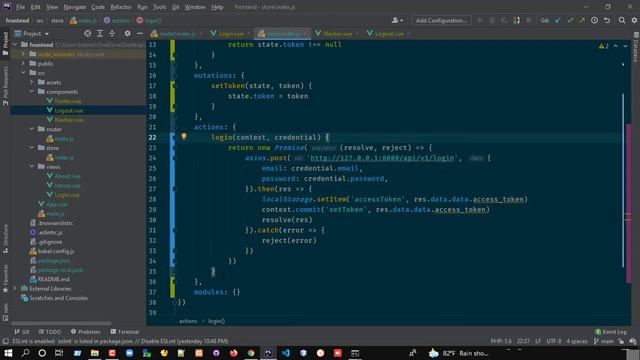Open Visual Studio Code from the taskbar
This screenshot has width=640, height=360.
pos(286,353)
